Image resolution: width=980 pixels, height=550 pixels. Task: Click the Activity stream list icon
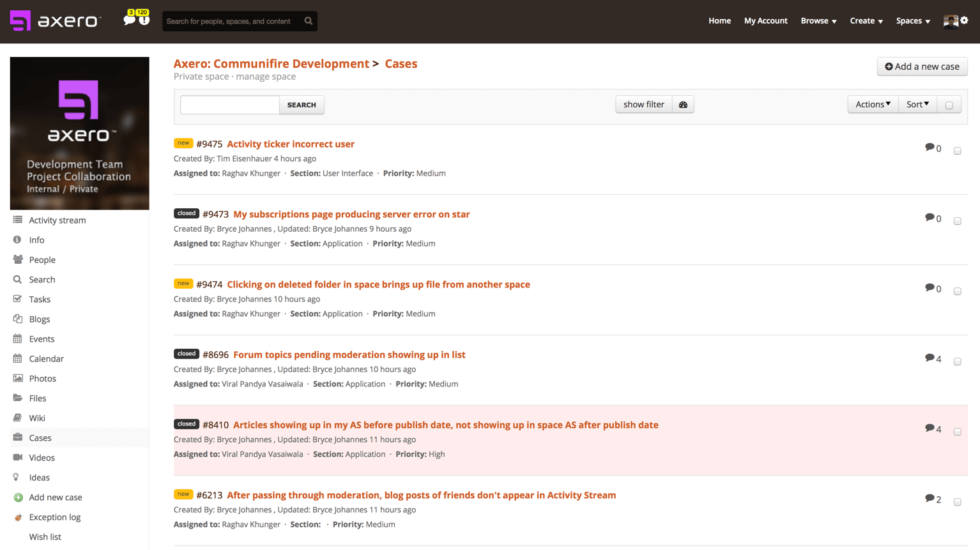pyautogui.click(x=18, y=220)
